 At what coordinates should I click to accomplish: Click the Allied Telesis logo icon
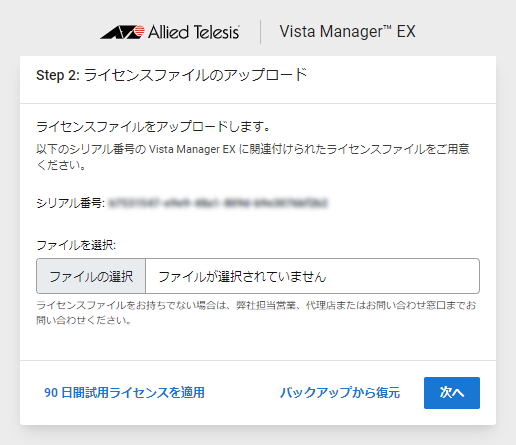[122, 32]
